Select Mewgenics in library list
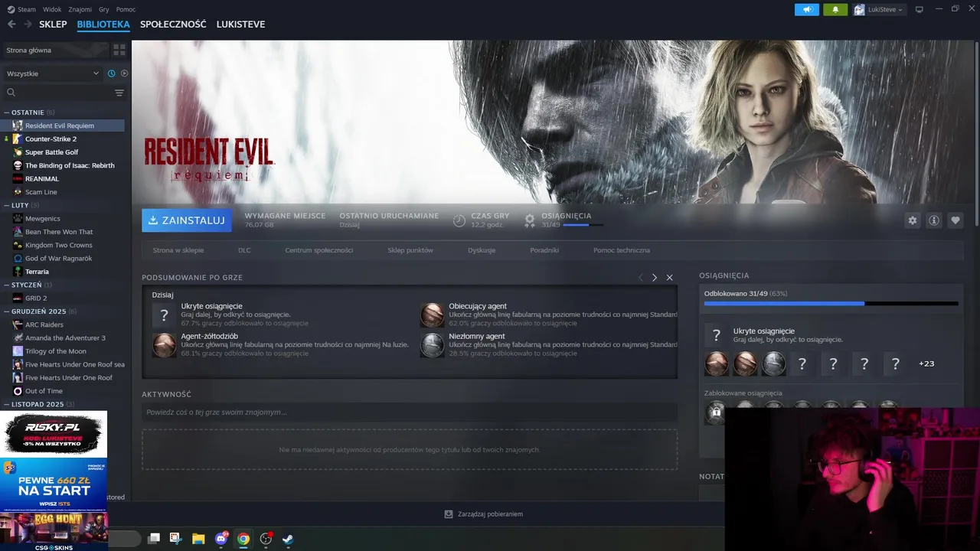Screen dimensions: 980x551 (42, 219)
